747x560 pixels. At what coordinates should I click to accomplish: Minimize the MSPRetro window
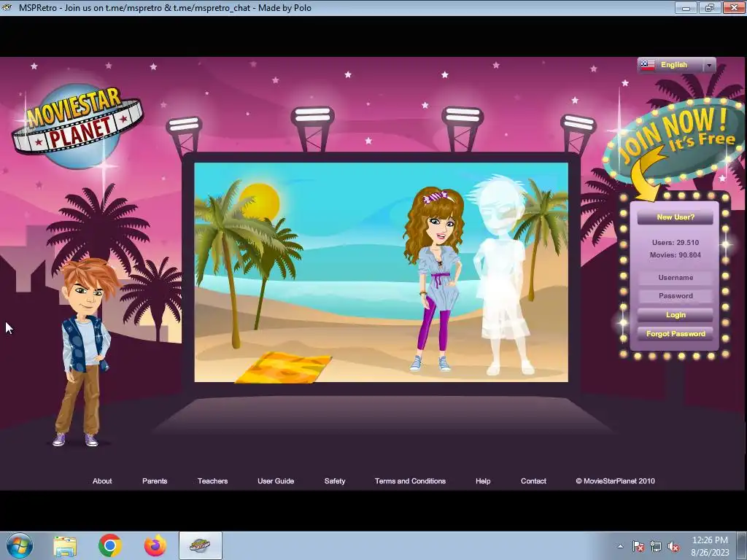tap(686, 7)
